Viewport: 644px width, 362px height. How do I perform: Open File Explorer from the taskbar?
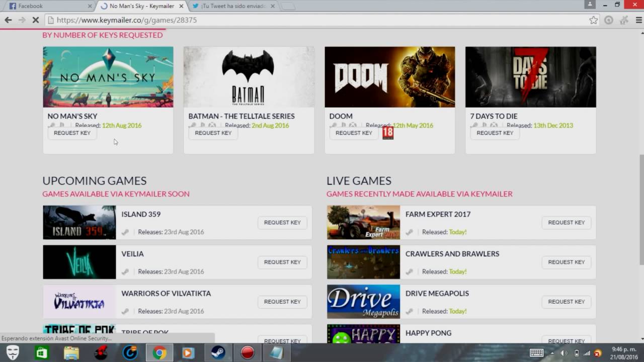click(71, 353)
